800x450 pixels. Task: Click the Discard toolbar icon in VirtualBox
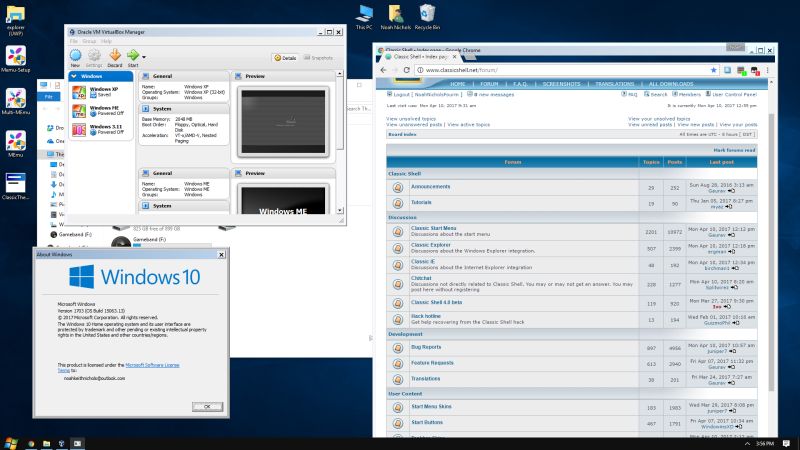coord(115,58)
